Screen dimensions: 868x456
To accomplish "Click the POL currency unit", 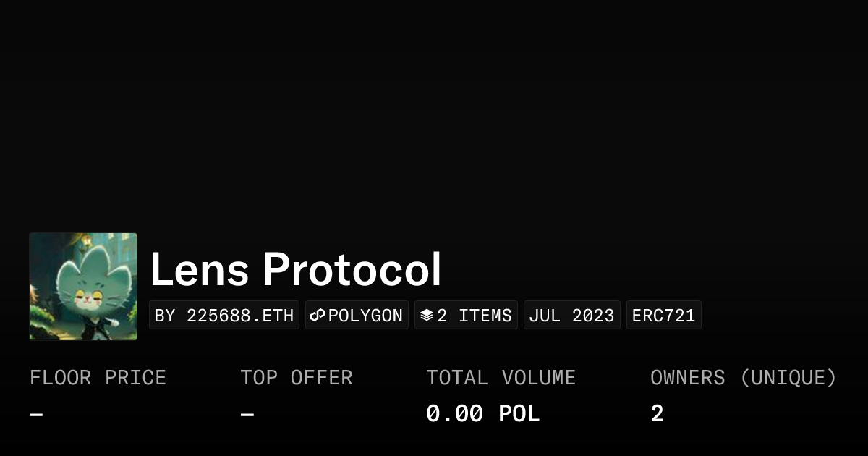I will [519, 414].
